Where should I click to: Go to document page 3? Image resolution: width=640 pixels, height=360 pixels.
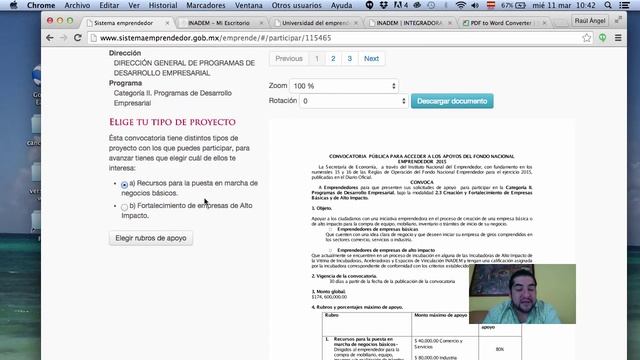tap(349, 59)
